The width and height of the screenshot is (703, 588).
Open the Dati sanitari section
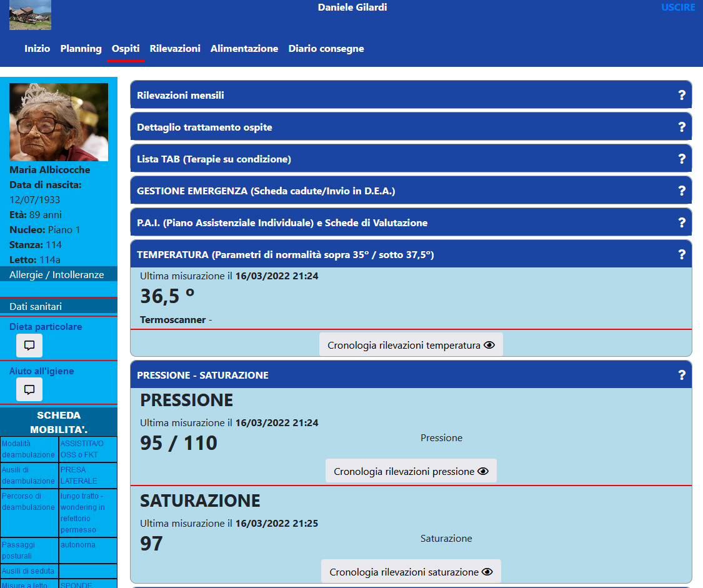click(36, 306)
